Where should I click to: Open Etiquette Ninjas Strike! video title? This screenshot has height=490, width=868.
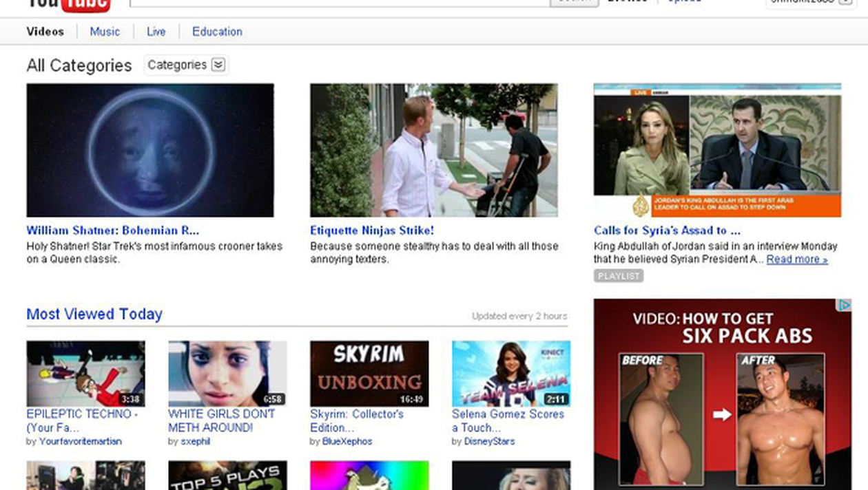click(x=372, y=231)
